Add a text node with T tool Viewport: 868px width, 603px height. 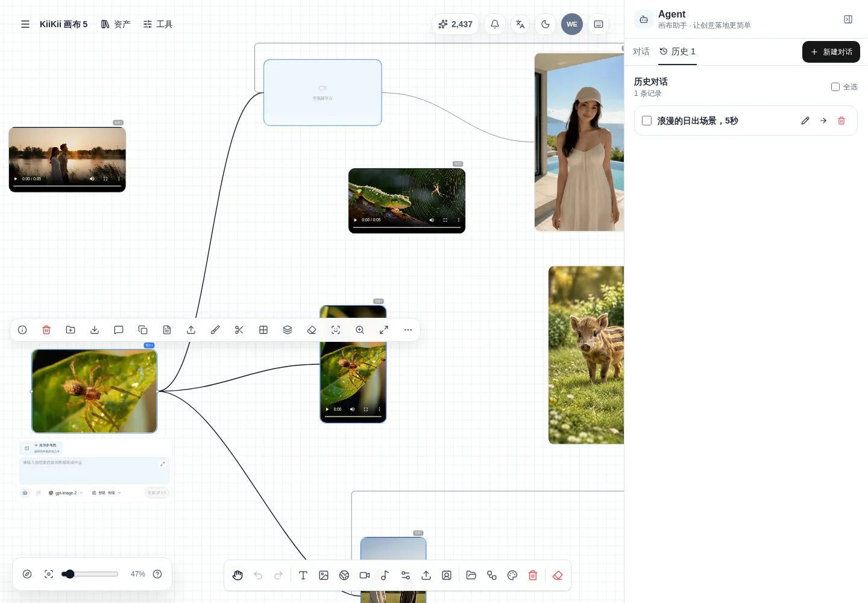pos(303,575)
